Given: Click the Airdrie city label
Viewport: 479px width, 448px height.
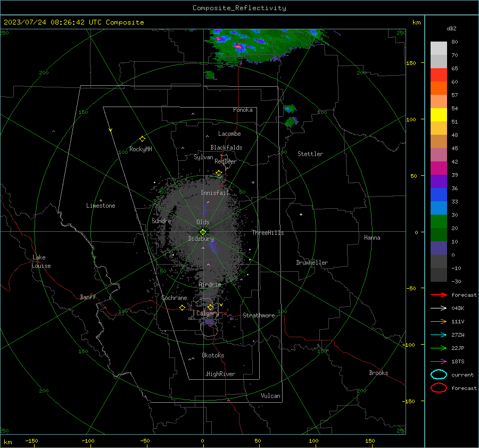Looking at the screenshot, I should pyautogui.click(x=210, y=284).
